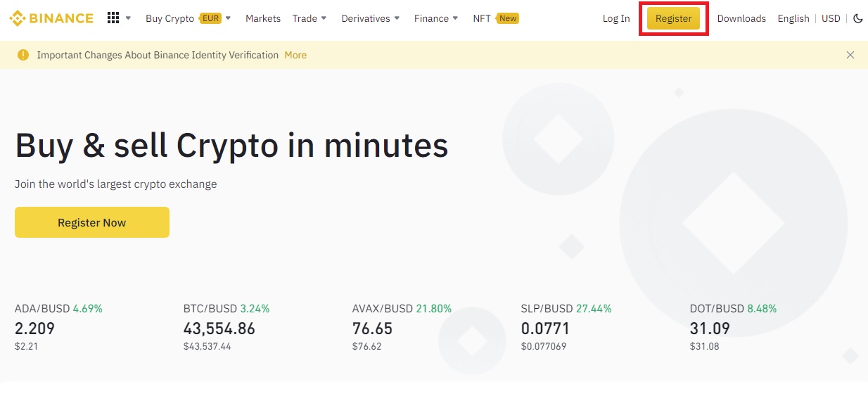The height and width of the screenshot is (401, 868).
Task: Click the ADA price 2.209
Action: [x=34, y=329]
